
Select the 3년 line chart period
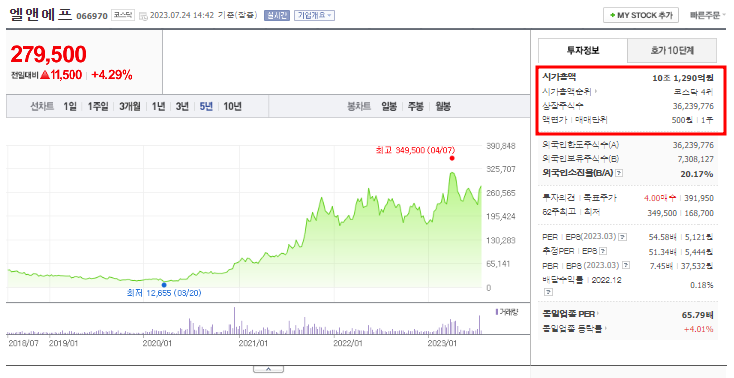coord(182,106)
